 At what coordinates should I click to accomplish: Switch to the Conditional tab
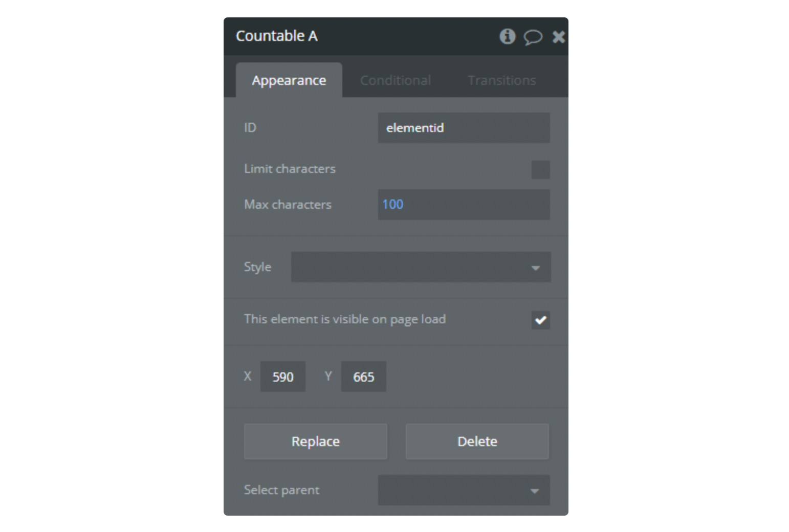395,80
